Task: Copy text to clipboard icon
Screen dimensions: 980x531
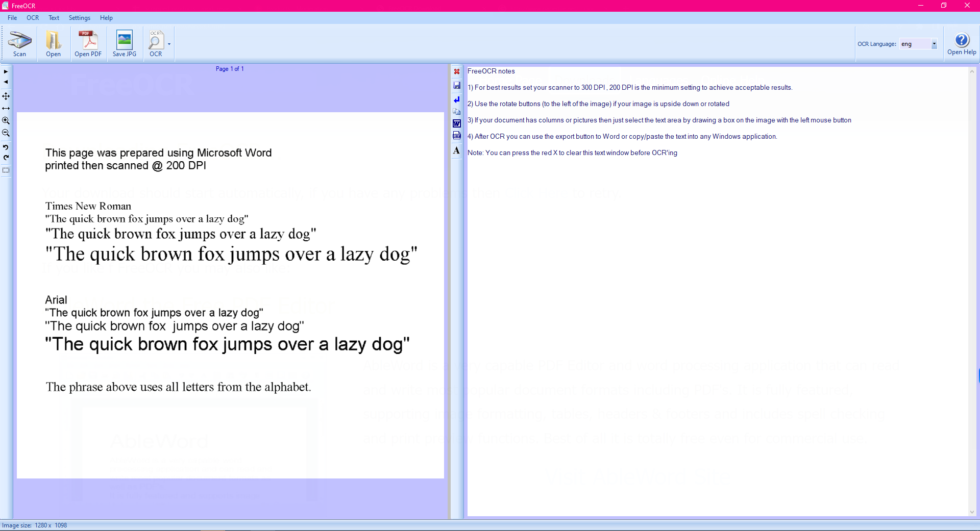Action: pos(457,111)
